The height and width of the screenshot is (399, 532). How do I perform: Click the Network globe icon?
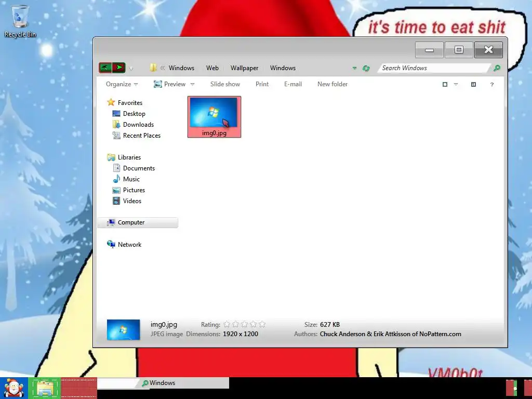tap(111, 244)
